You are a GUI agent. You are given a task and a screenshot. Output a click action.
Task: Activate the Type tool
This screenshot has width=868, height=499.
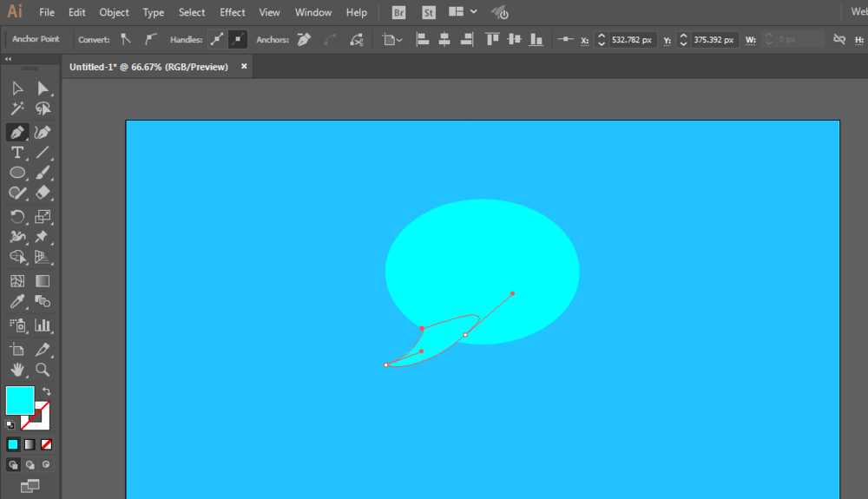point(17,152)
